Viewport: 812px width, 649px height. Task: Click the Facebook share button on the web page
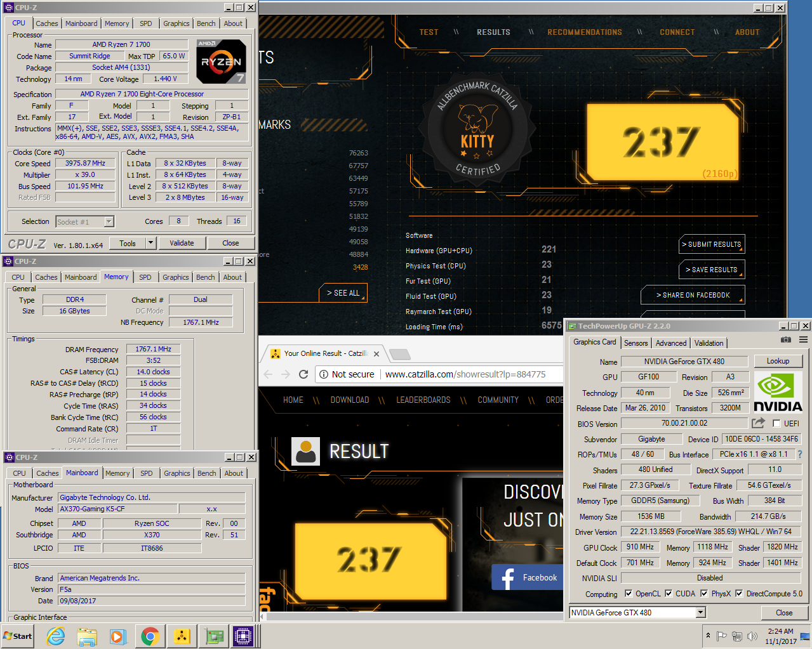pyautogui.click(x=528, y=577)
